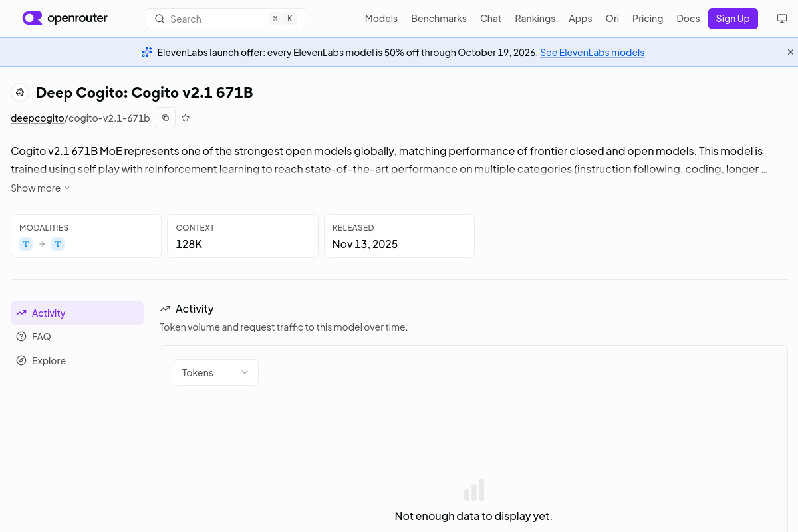
Task: Open the Benchmarks nav item
Action: tap(439, 19)
